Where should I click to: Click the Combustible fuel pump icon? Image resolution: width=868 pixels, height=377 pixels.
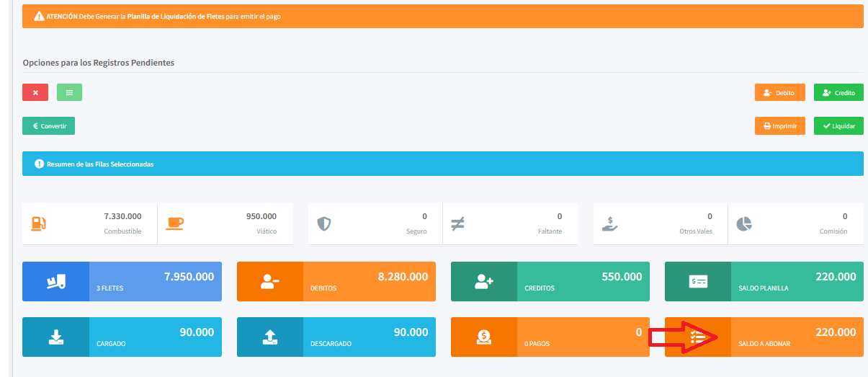[x=39, y=223]
